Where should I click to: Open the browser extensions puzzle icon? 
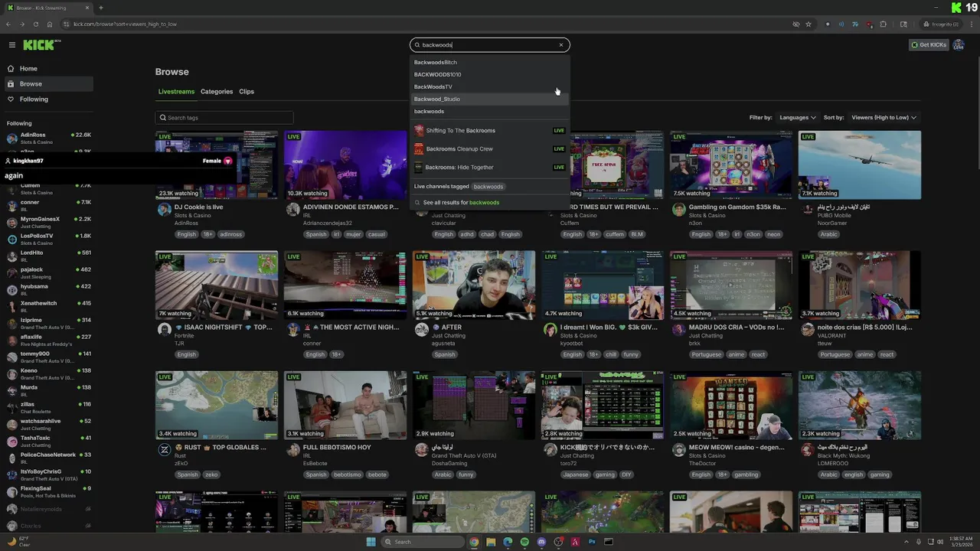click(883, 24)
